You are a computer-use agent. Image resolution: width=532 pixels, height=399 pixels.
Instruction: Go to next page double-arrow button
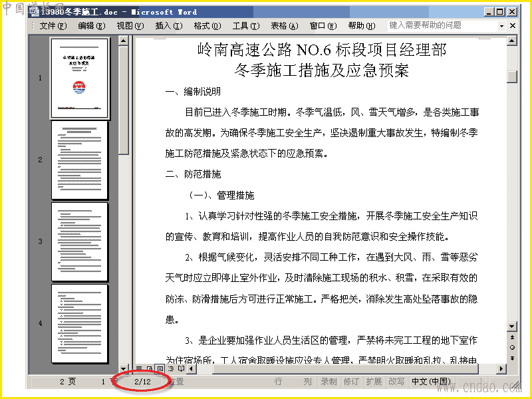[512, 358]
